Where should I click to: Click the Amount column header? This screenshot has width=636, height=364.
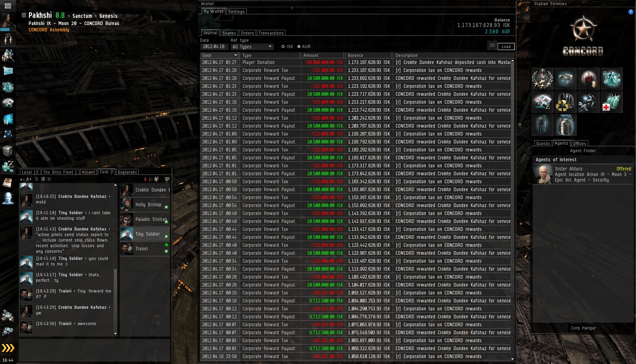[x=322, y=55]
